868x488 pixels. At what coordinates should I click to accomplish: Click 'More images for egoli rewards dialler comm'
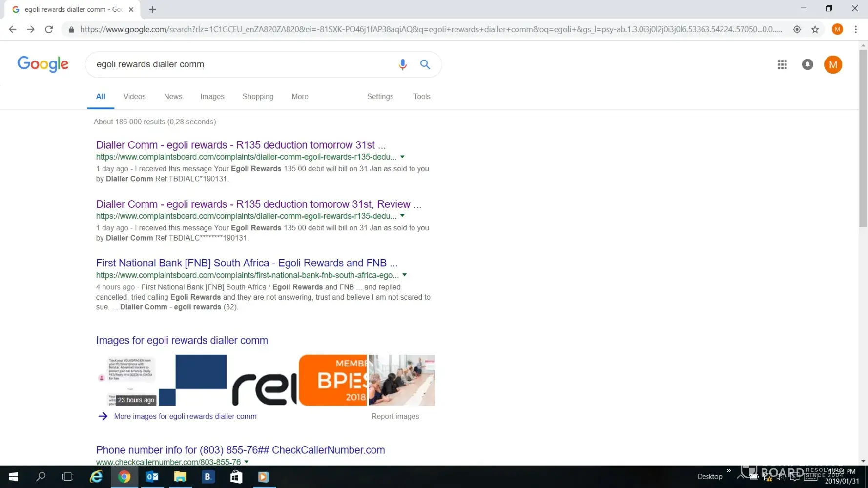tap(185, 417)
